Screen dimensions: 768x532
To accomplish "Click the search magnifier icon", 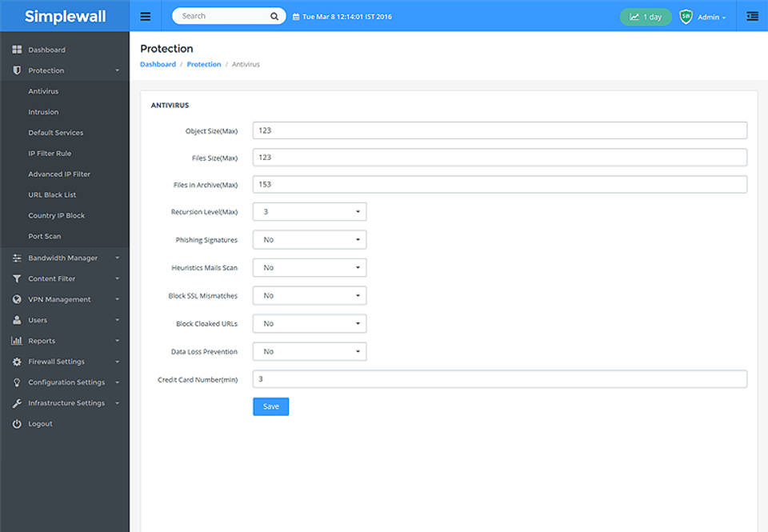I will (x=274, y=15).
